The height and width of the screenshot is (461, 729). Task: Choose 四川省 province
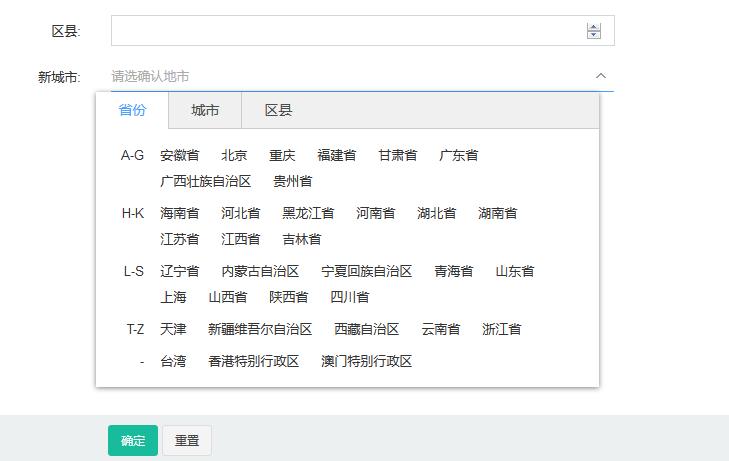pyautogui.click(x=350, y=297)
